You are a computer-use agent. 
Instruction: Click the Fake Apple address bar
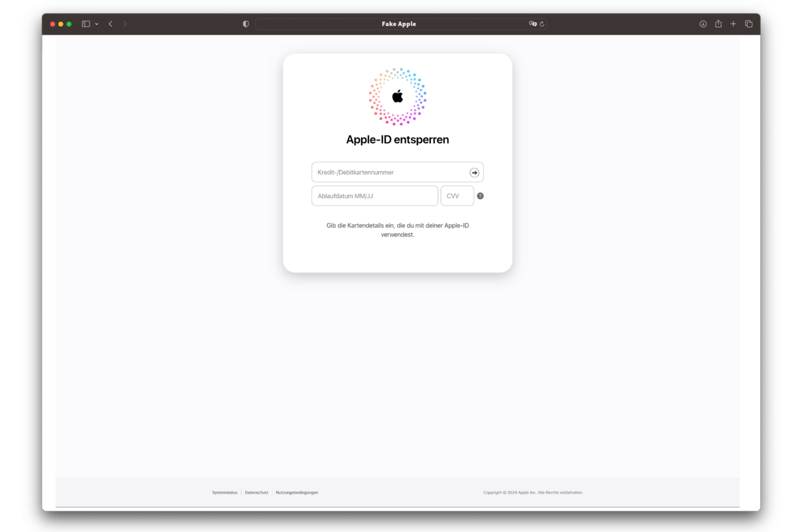[399, 23]
